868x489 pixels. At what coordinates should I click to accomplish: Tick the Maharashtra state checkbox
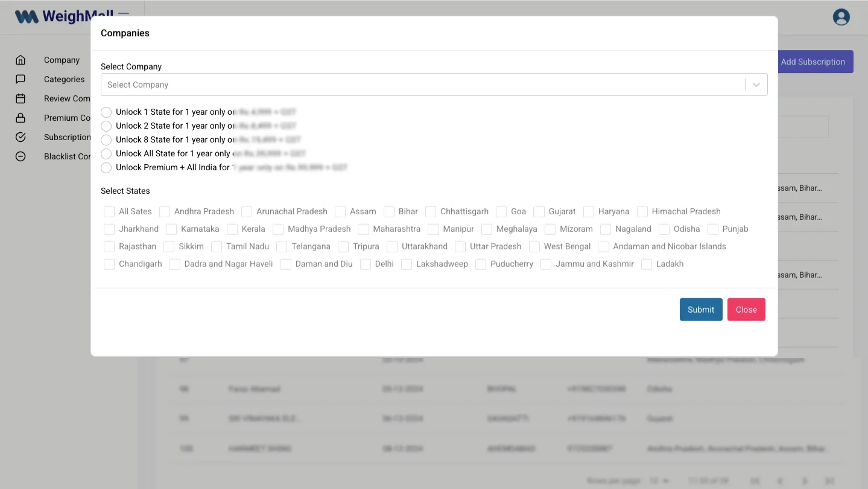363,229
